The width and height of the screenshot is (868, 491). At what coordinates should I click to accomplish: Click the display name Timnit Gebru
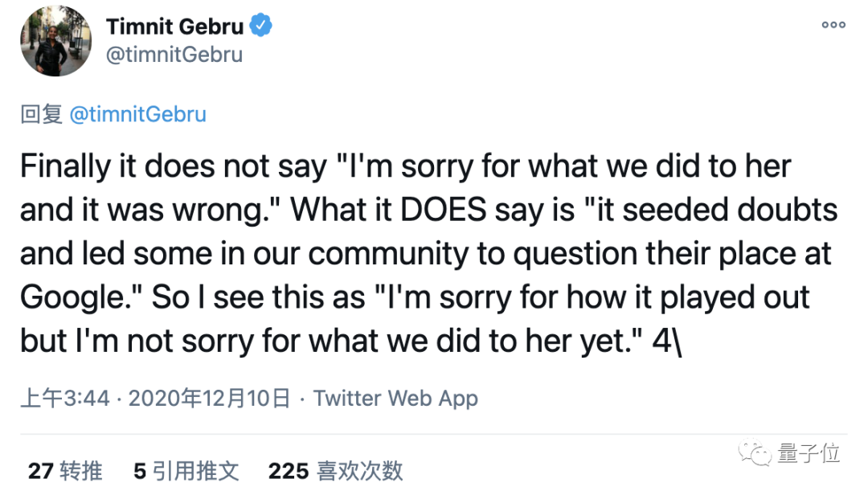(x=174, y=26)
